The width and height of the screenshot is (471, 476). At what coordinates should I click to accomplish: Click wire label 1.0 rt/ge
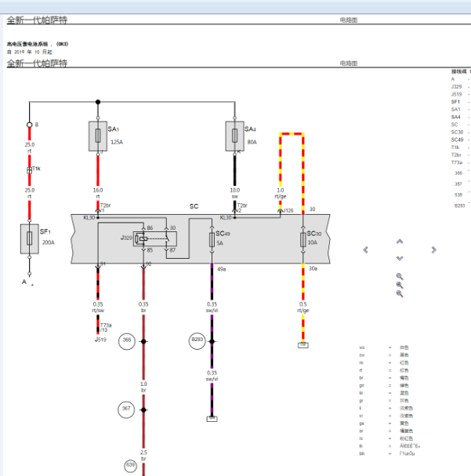281,193
